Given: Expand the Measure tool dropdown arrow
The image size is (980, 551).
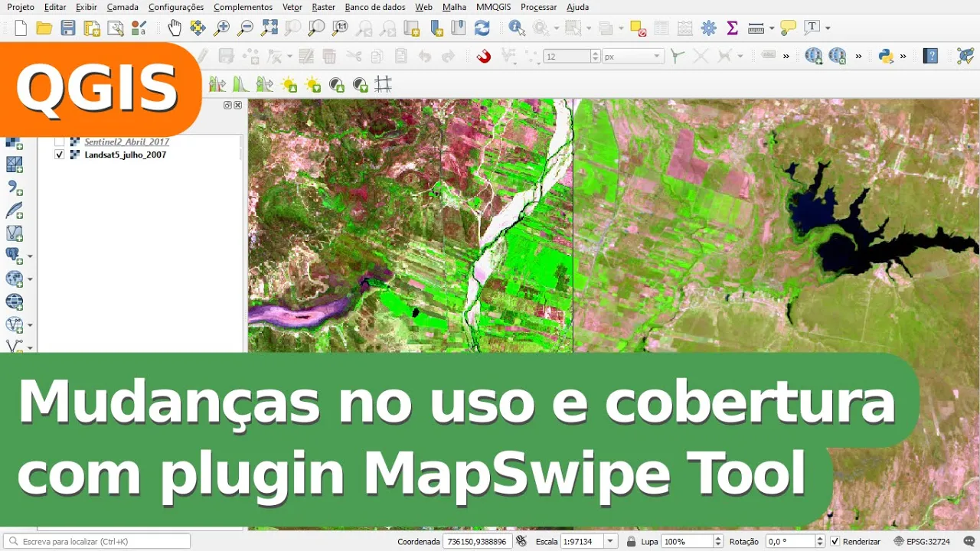Looking at the screenshot, I should pos(771,28).
